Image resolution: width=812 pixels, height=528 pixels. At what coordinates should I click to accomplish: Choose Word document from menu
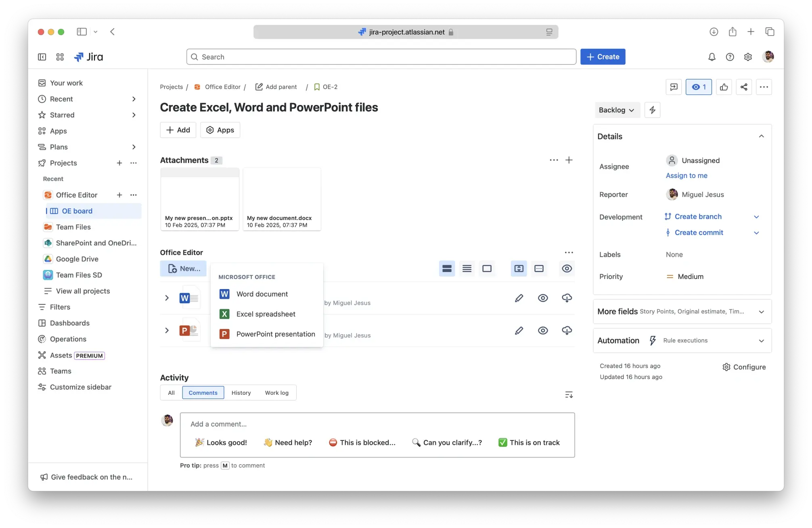[x=267, y=294]
